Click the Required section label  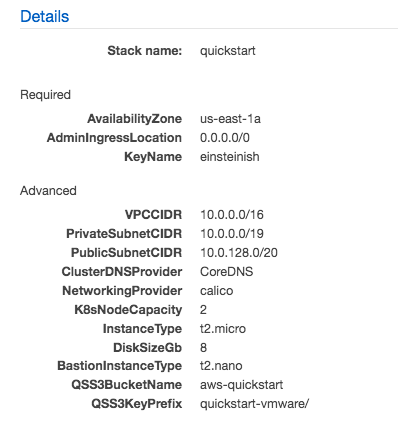click(45, 95)
